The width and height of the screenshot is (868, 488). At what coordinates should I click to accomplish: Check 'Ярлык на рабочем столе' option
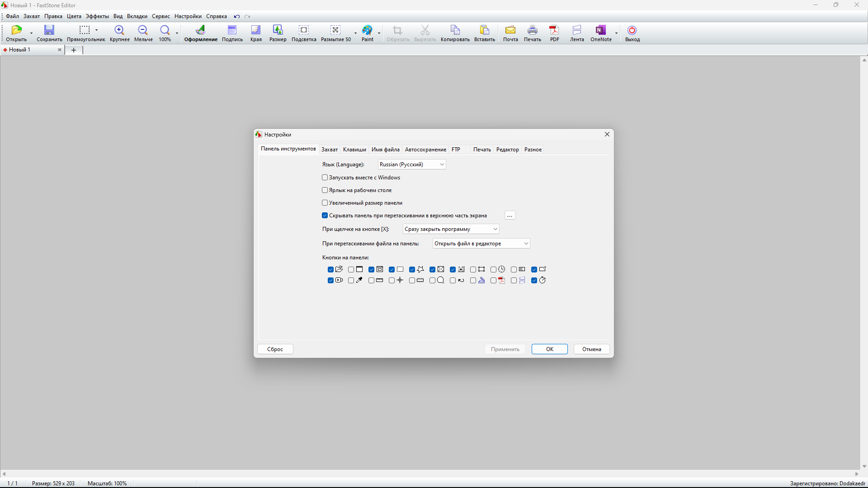[325, 190]
